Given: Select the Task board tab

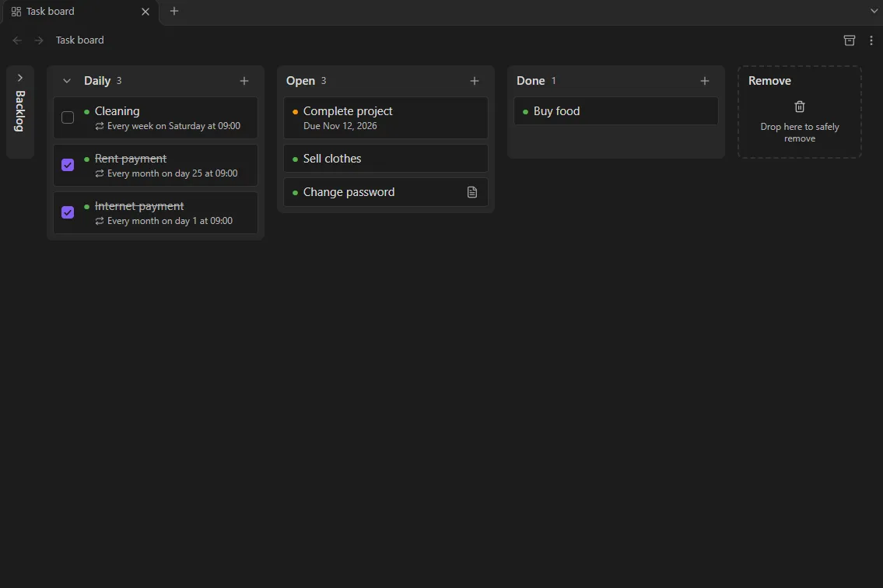Looking at the screenshot, I should click(81, 12).
